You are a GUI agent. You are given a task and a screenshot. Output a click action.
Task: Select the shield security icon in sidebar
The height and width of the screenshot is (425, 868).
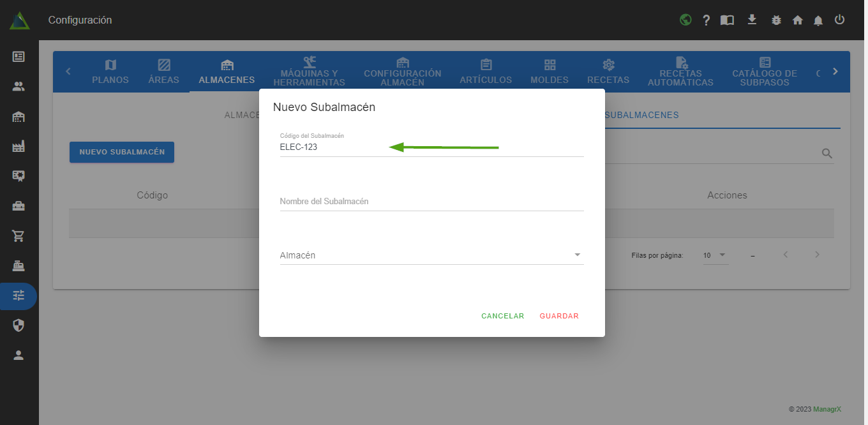pos(19,325)
